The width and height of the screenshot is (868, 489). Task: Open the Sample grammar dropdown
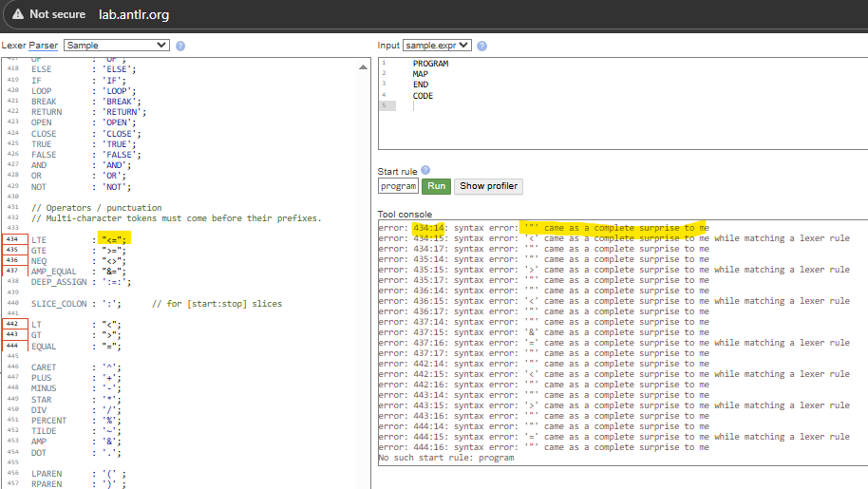point(115,46)
